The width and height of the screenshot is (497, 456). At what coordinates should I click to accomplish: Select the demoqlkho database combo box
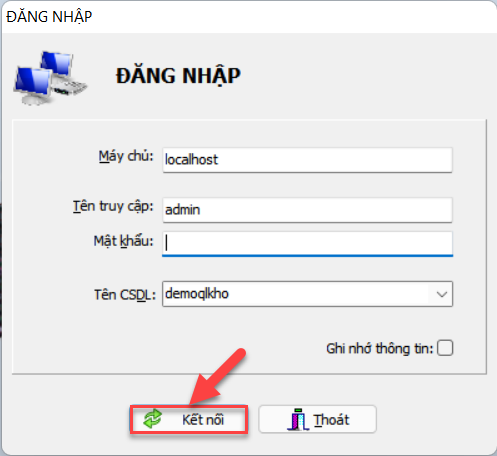[x=307, y=294]
